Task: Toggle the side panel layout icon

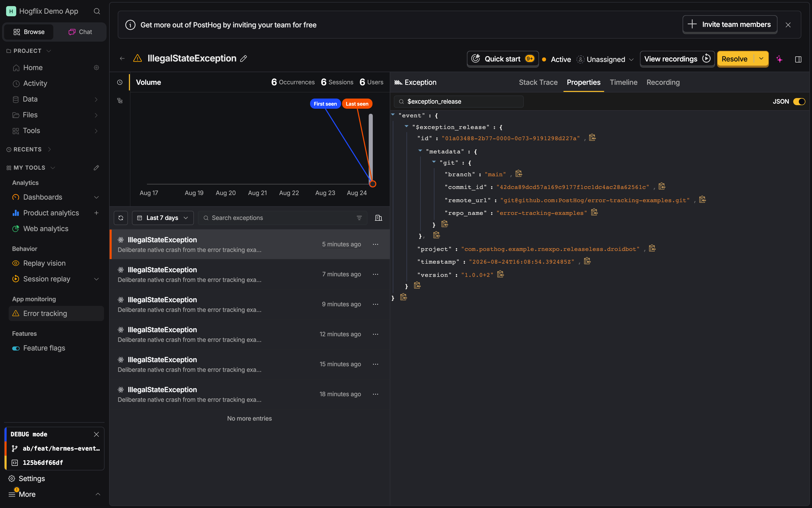Action: 798,59
